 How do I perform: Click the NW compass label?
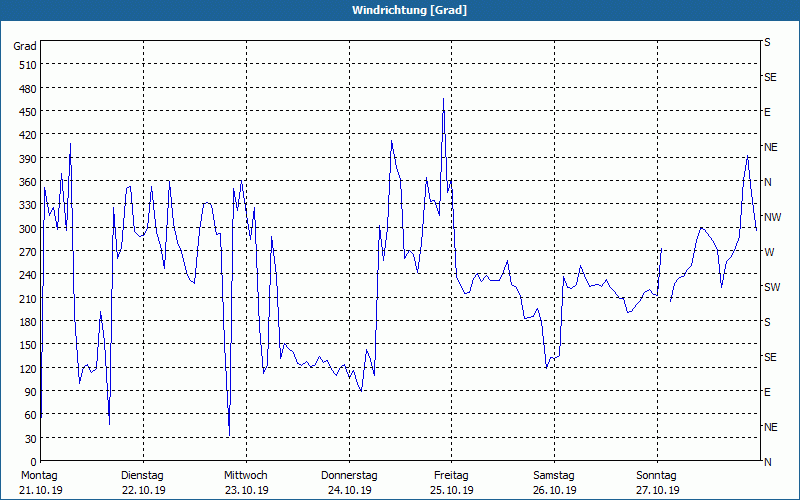tap(772, 217)
